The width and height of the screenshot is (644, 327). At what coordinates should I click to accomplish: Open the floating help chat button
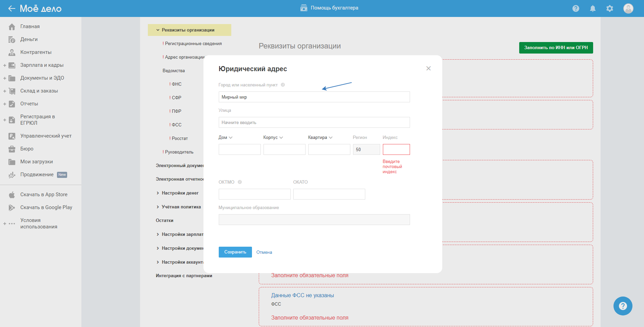point(623,306)
